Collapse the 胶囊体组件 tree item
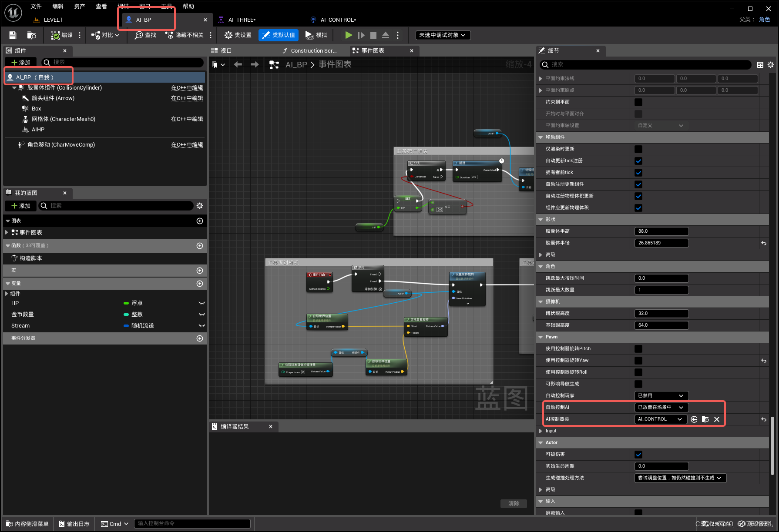 coord(15,87)
